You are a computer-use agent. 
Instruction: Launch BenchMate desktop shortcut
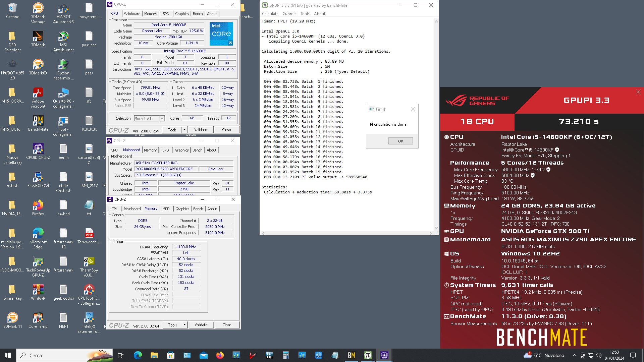coord(38,123)
